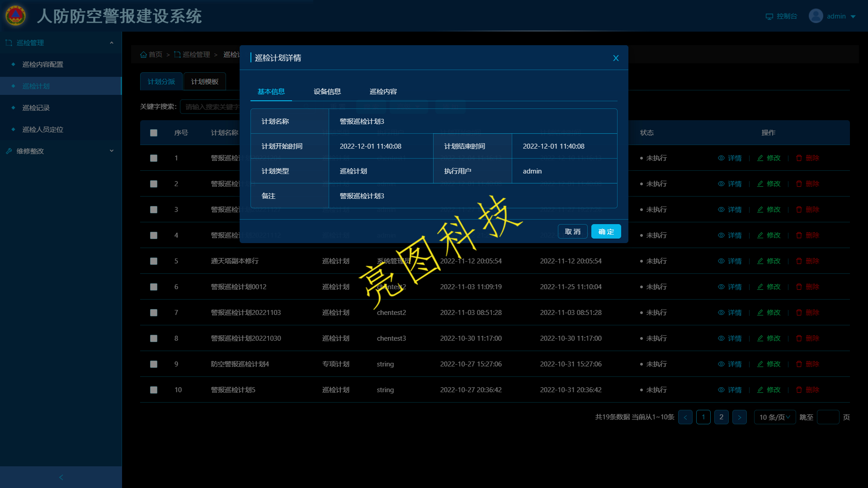The width and height of the screenshot is (868, 488).
Task: Click the jump-to page input field
Action: (x=828, y=417)
